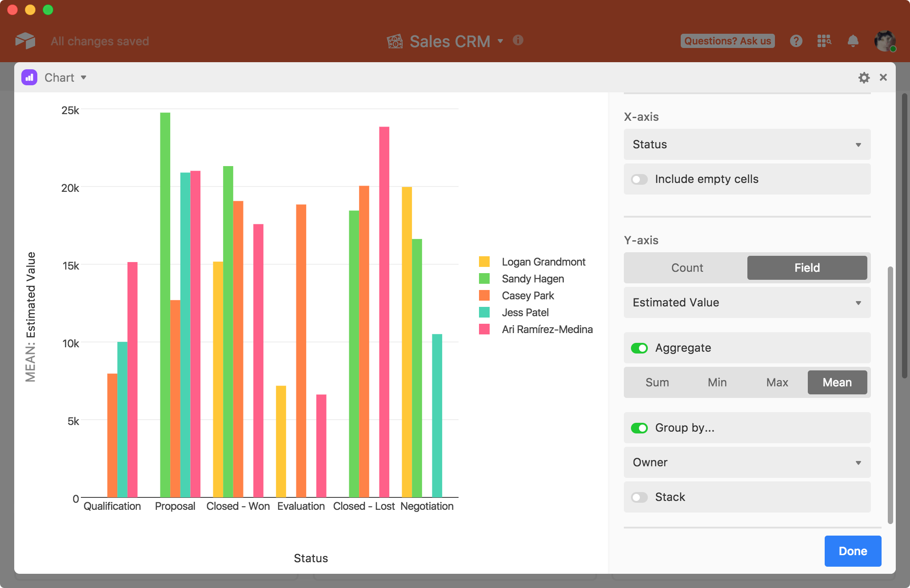Expand the Estimated Value Y-axis dropdown
The height and width of the screenshot is (588, 910).
747,302
